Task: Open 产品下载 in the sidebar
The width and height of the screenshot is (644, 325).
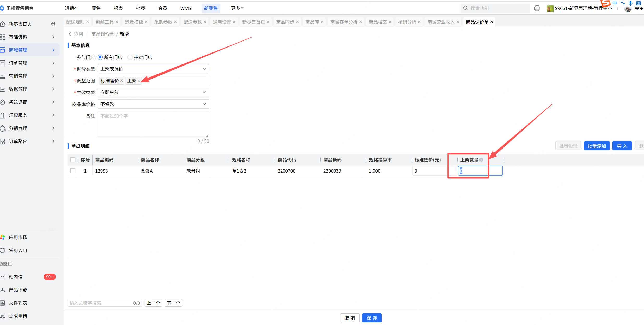Action: click(x=18, y=290)
